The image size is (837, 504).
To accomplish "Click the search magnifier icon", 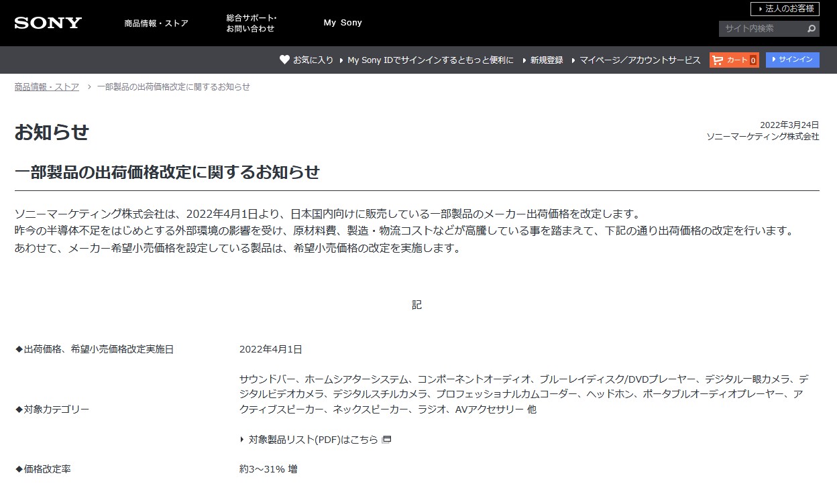I will (812, 29).
